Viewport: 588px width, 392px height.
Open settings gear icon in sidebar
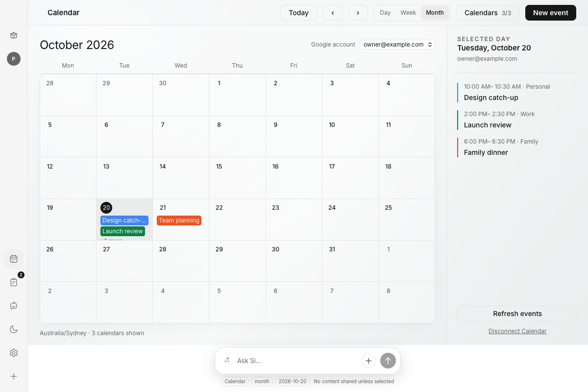[14, 353]
